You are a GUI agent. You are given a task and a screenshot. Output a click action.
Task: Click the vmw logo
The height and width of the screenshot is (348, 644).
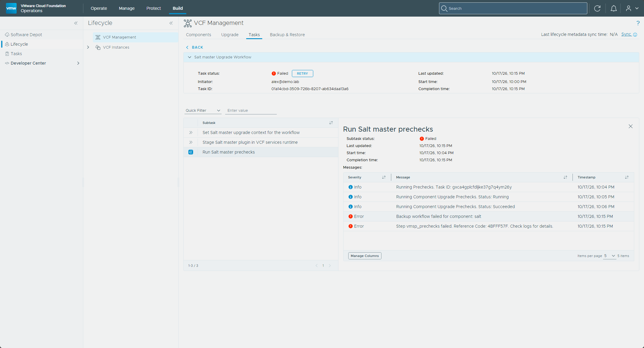[x=11, y=8]
